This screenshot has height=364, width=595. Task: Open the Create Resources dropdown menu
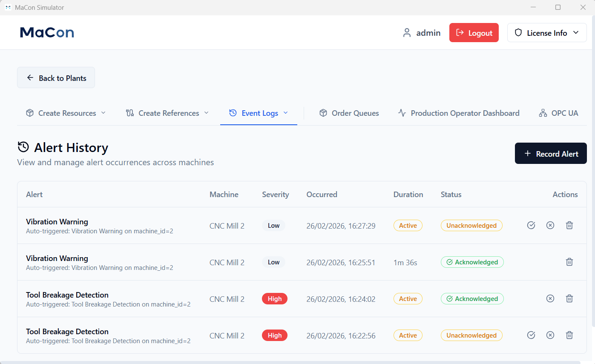(x=66, y=113)
